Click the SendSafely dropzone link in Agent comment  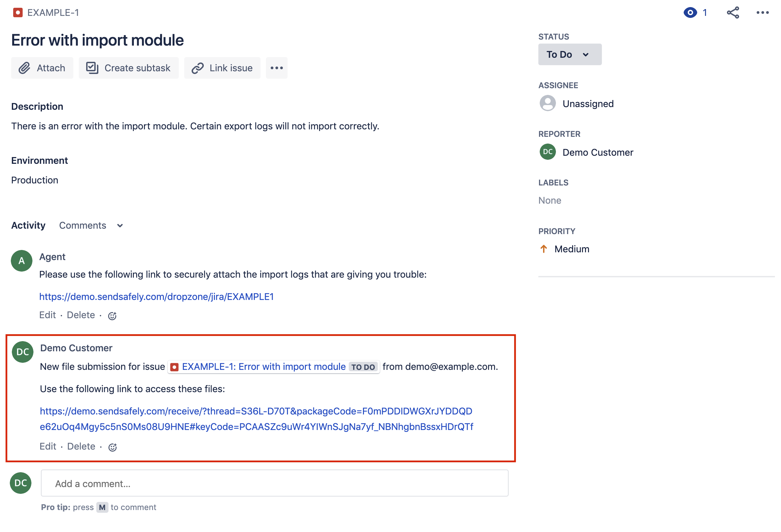click(156, 297)
